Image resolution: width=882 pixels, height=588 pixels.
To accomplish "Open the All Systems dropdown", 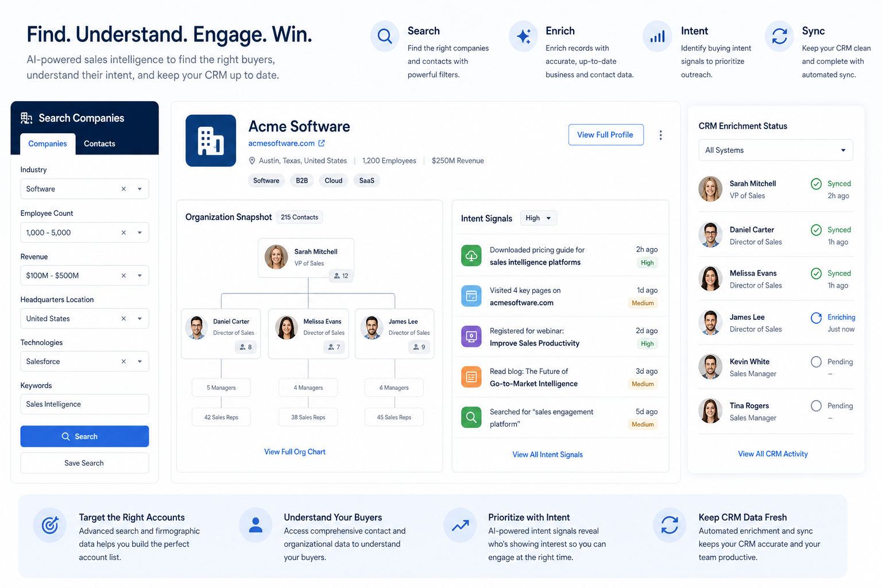I will point(776,150).
